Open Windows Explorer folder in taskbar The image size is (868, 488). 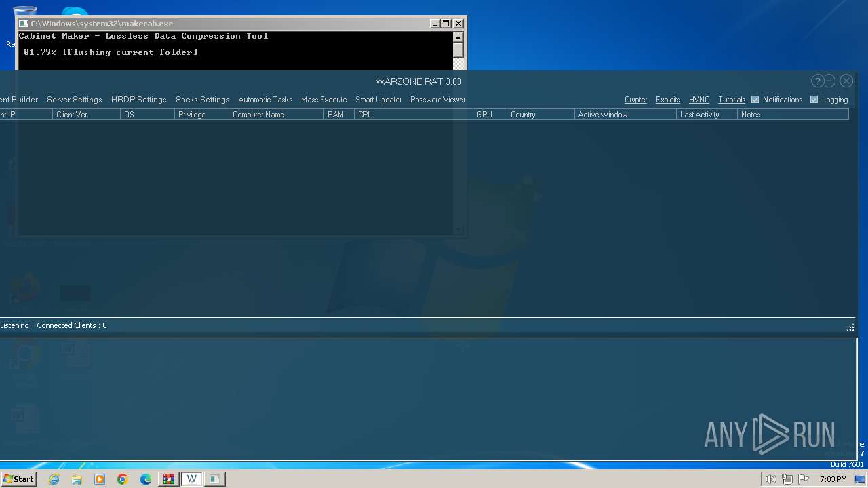[x=77, y=479]
